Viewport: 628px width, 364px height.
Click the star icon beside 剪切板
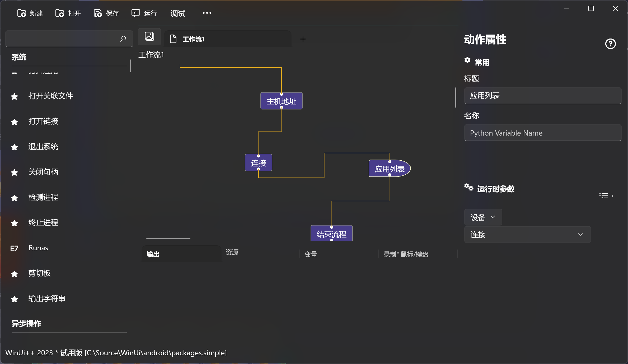click(15, 274)
